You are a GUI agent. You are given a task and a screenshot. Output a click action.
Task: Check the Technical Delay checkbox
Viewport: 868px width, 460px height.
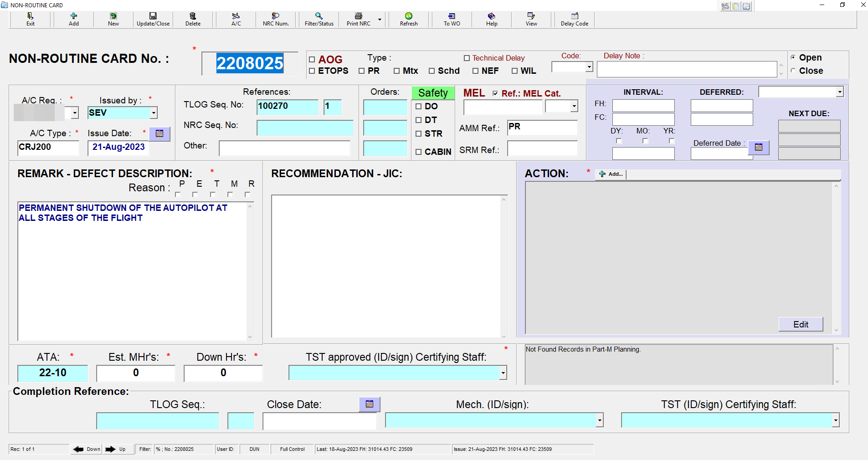(467, 58)
